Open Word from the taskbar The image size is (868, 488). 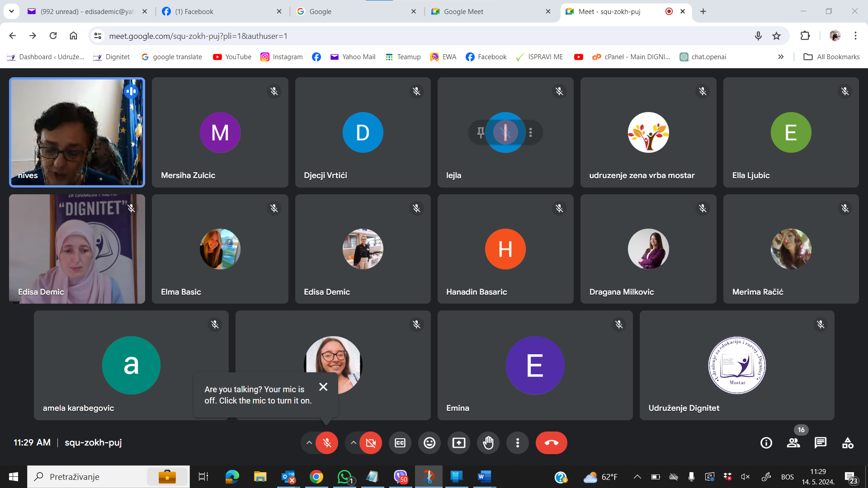coord(484,477)
